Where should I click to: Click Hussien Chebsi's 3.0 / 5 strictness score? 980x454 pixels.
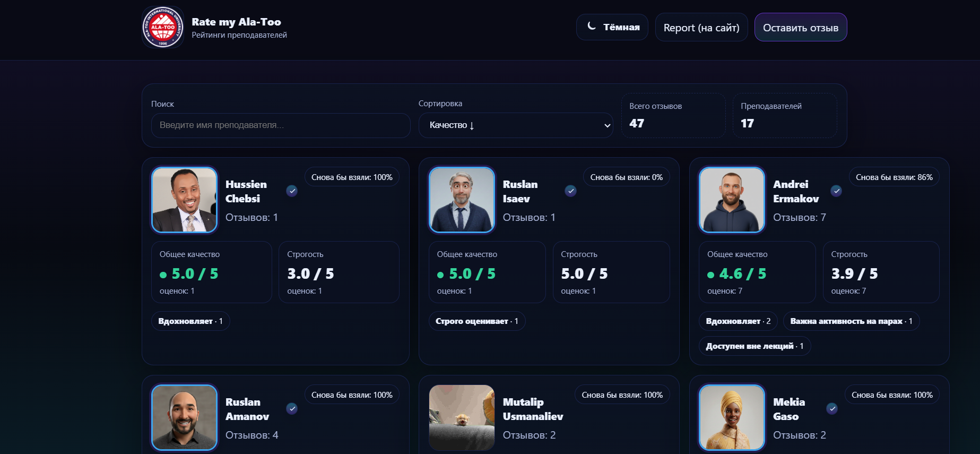click(310, 274)
